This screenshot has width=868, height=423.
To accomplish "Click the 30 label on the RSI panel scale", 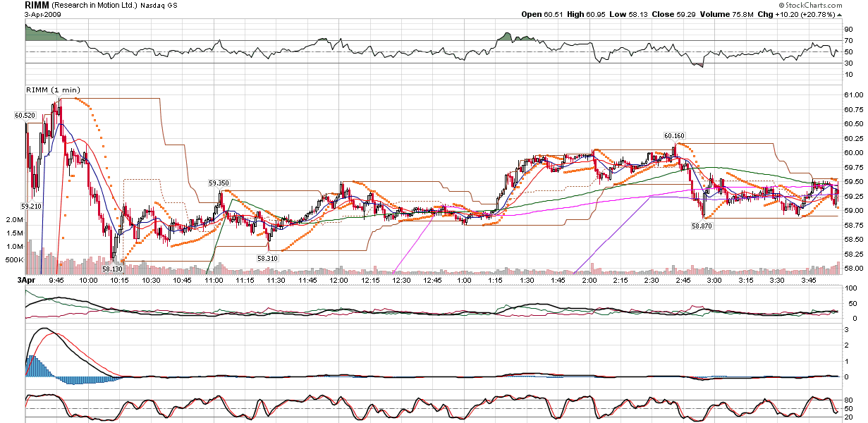I will [x=848, y=64].
